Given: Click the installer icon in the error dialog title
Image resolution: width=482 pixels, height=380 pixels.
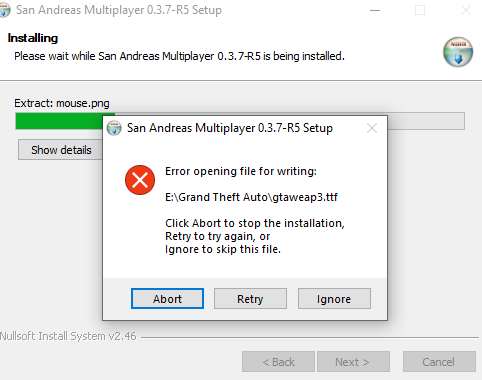Looking at the screenshot, I should tap(114, 128).
